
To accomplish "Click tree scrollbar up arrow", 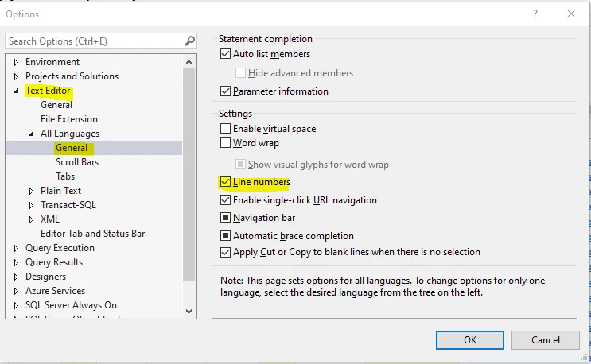I will tap(189, 62).
